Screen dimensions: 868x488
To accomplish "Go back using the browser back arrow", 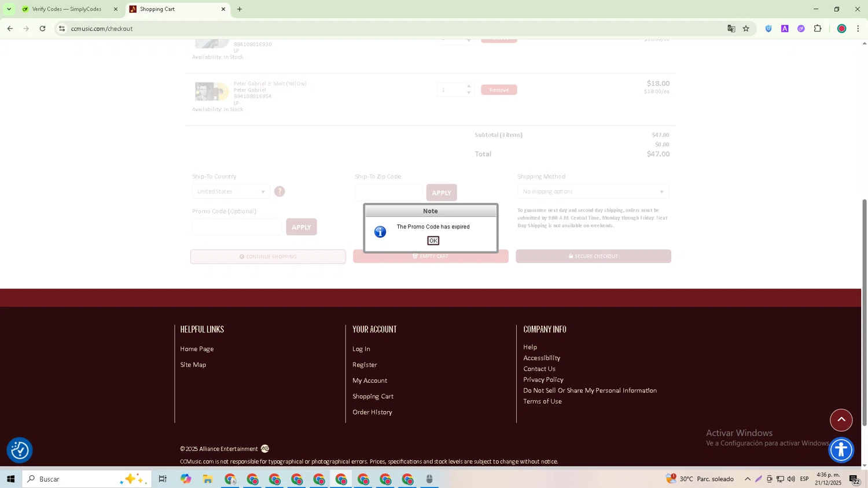I will pos(10,28).
